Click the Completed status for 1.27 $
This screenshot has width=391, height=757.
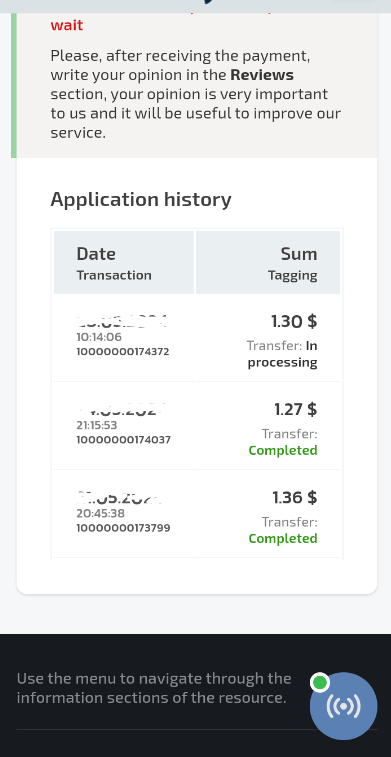click(x=283, y=450)
